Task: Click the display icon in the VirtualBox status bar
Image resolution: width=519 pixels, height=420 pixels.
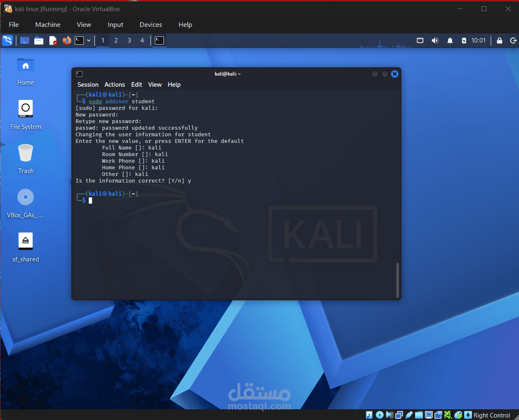Action: 429,415
